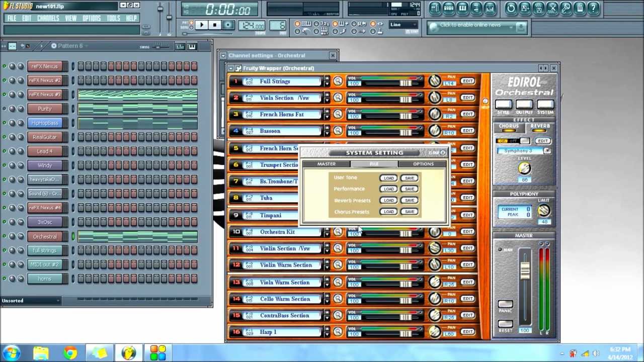Click the magnifier icon for Harp 1
Screen dimensions: 644x362
(x=338, y=332)
